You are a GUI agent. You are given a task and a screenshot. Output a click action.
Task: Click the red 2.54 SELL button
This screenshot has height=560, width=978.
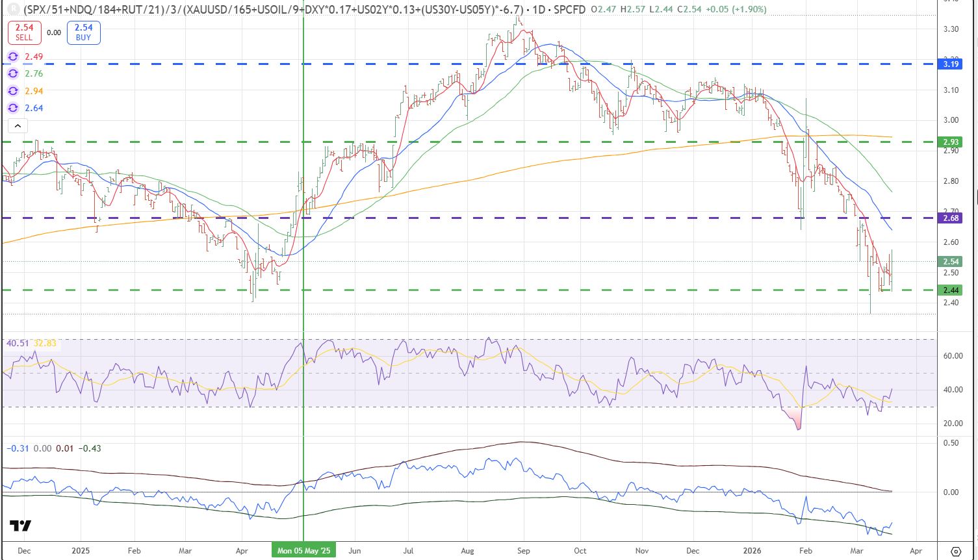(x=23, y=32)
